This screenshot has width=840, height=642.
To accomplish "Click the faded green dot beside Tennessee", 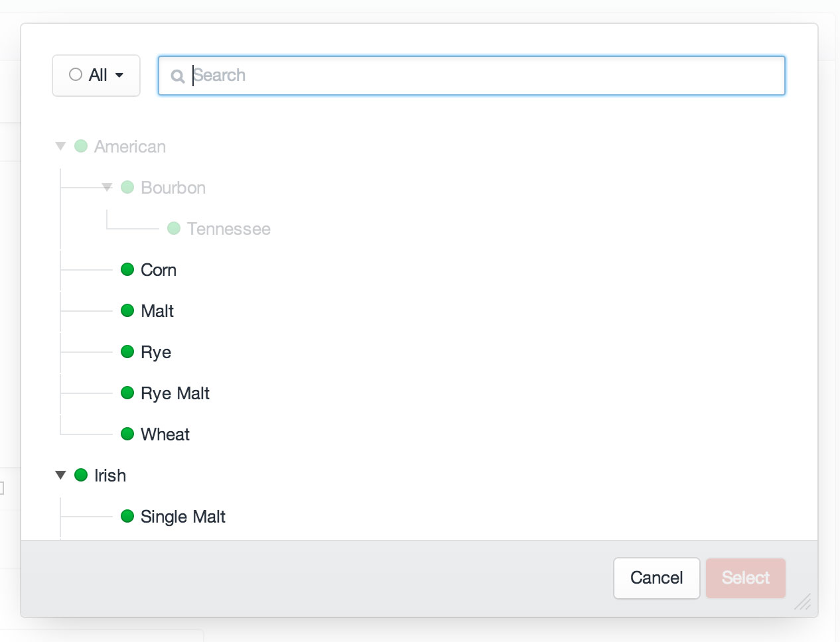I will coord(173,228).
